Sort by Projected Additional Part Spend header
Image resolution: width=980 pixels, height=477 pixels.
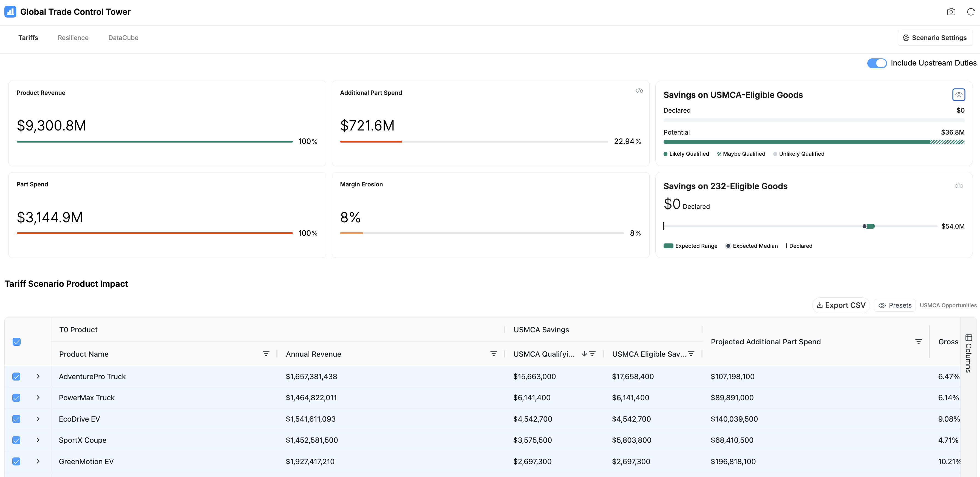766,342
